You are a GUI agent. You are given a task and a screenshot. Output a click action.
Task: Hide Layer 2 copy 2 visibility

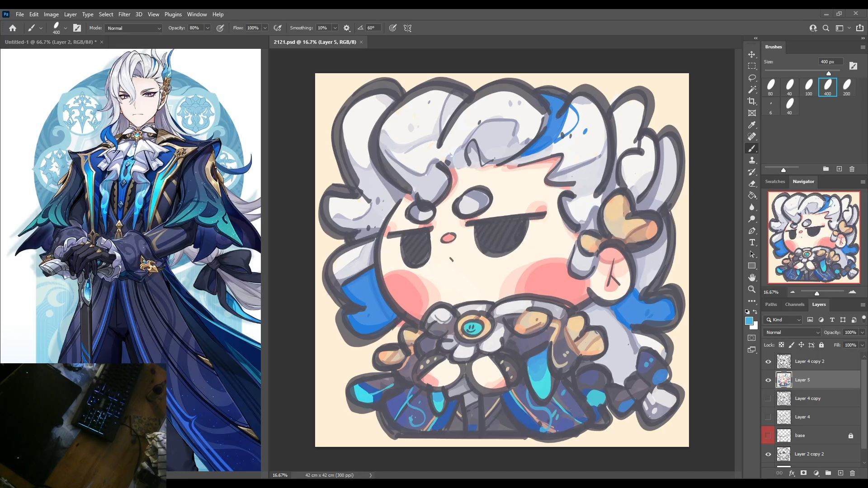tap(768, 454)
